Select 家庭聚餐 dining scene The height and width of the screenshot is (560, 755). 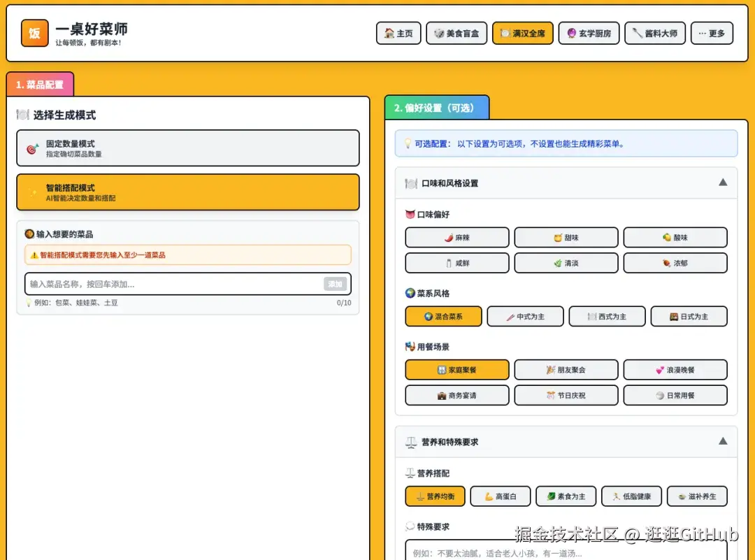457,370
